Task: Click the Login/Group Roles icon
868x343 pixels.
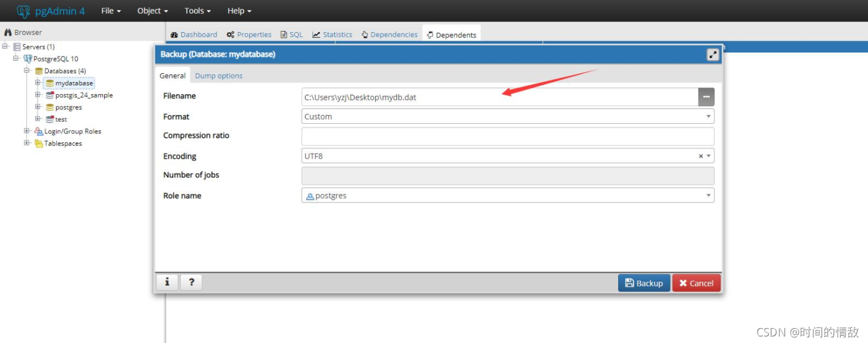Action: click(39, 131)
